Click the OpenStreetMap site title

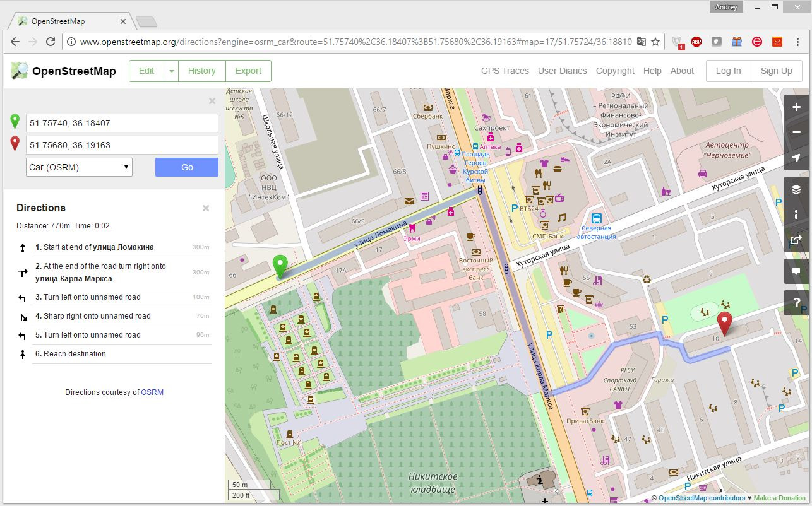74,71
